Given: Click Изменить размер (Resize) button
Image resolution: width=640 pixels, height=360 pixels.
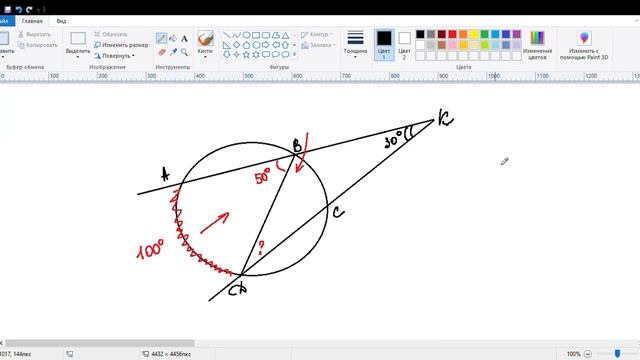Looking at the screenshot, I should pyautogui.click(x=121, y=45).
